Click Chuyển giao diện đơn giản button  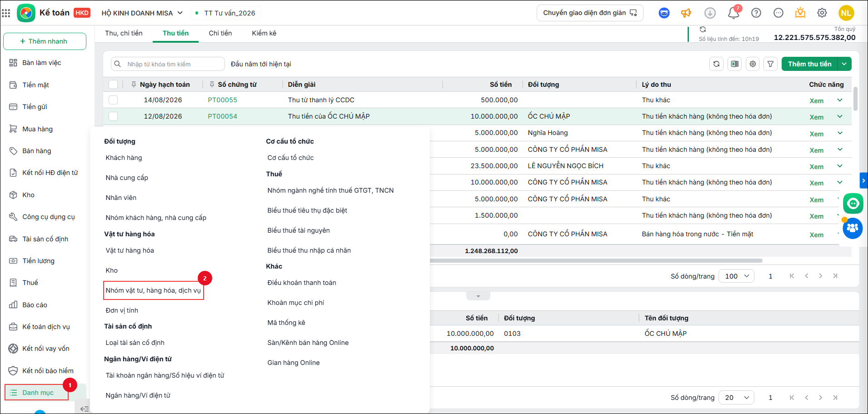tap(590, 13)
